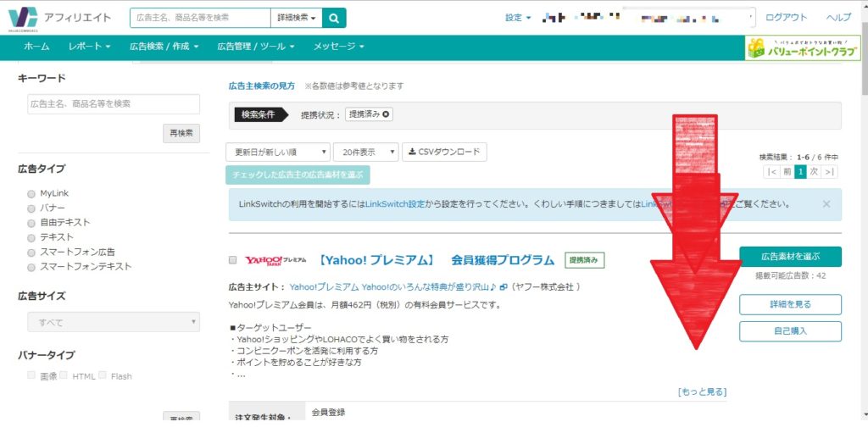The image size is (868, 433).
Task: Open the 更新日が新しい順 sort dropdown
Action: tap(278, 153)
